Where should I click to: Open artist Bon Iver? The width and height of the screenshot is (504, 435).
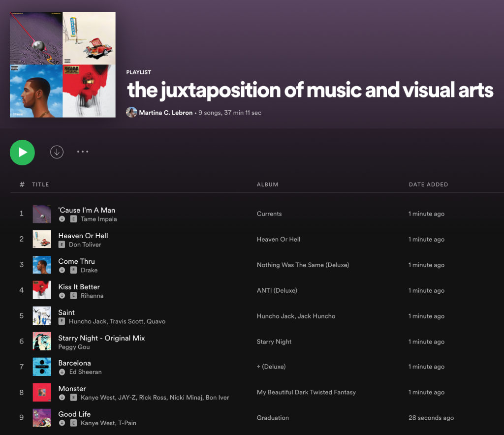click(217, 398)
